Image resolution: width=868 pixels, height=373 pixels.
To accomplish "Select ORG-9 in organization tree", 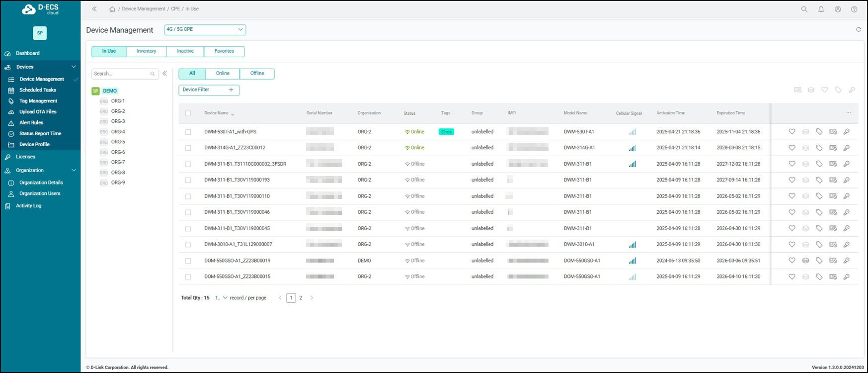I will 118,183.
